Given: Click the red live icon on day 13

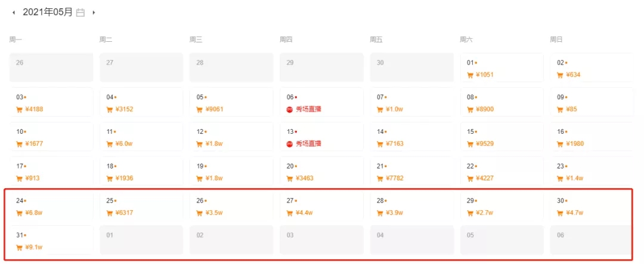Looking at the screenshot, I should pos(290,144).
